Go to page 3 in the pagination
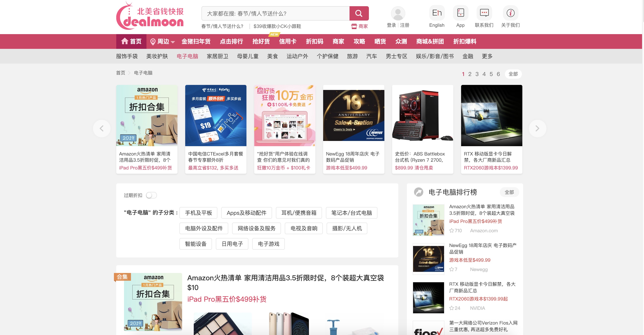This screenshot has height=335, width=644. point(477,74)
